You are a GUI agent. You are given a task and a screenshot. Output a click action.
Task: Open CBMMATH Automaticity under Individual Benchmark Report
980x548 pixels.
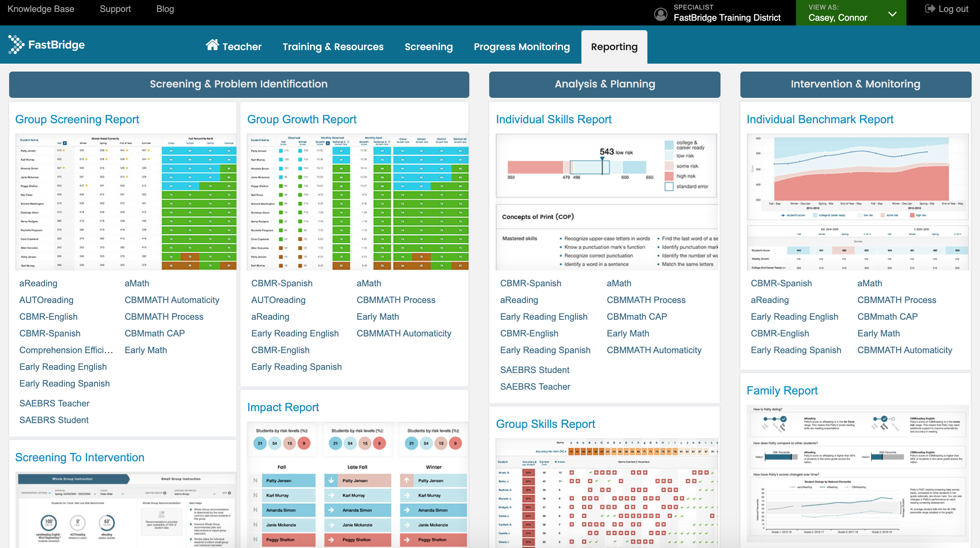(905, 350)
